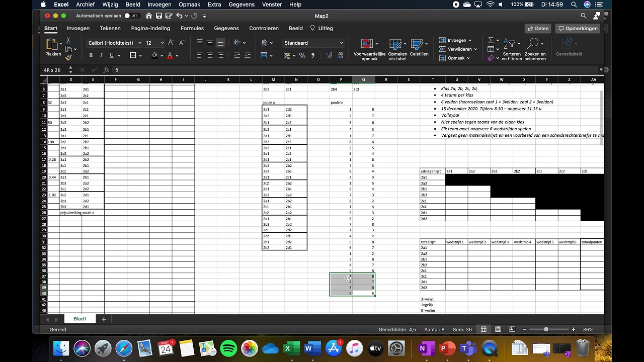Image resolution: width=644 pixels, height=362 pixels.
Task: Open Celstijlen cell styles
Action: click(419, 47)
